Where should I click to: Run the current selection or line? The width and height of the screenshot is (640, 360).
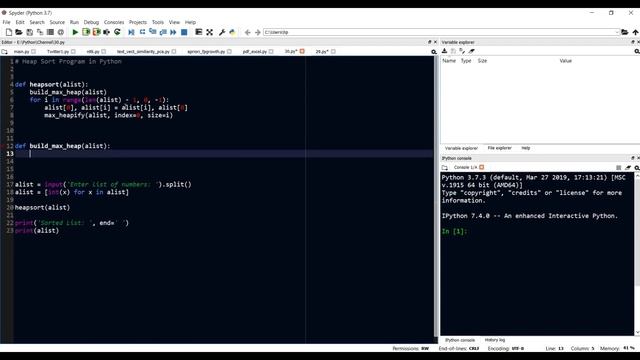pos(107,32)
